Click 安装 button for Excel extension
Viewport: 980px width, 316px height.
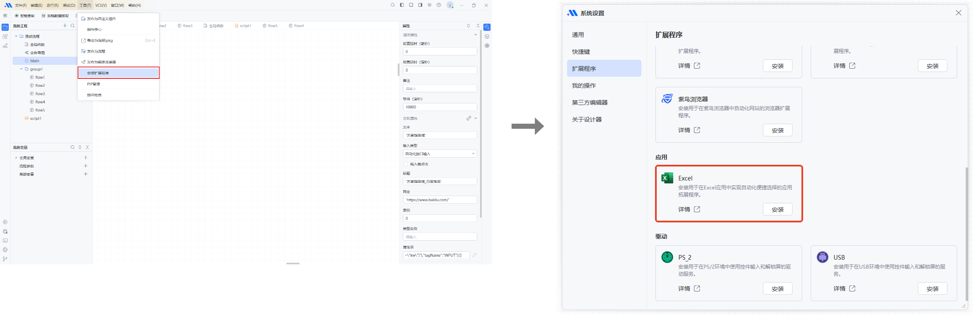point(777,210)
